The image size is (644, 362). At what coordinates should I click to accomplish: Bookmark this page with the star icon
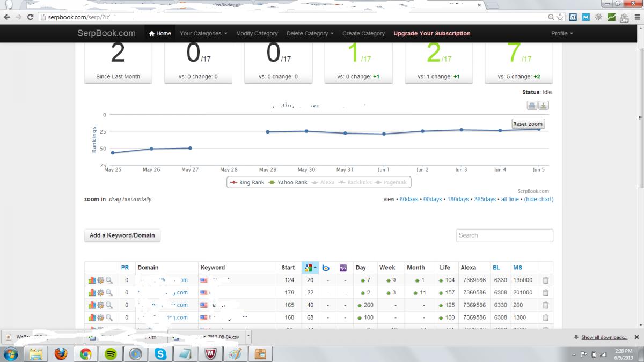click(560, 17)
